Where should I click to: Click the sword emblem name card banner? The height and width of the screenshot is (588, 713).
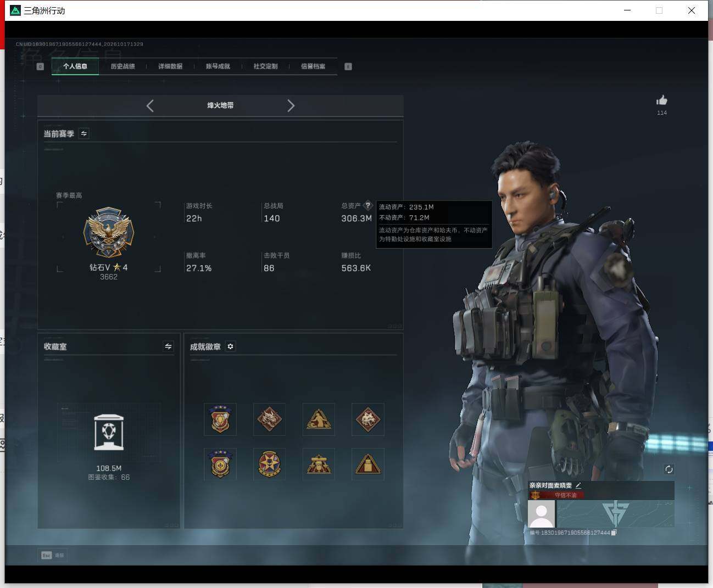[616, 514]
